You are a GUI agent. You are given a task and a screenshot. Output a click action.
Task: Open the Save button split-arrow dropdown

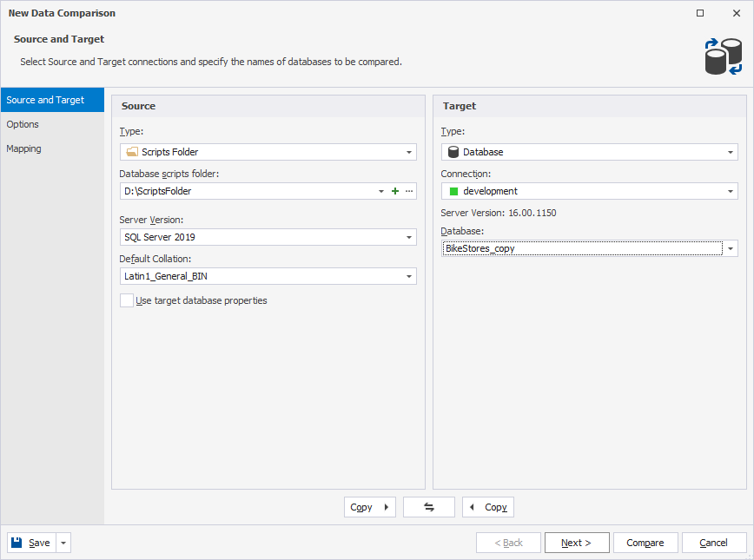click(62, 542)
